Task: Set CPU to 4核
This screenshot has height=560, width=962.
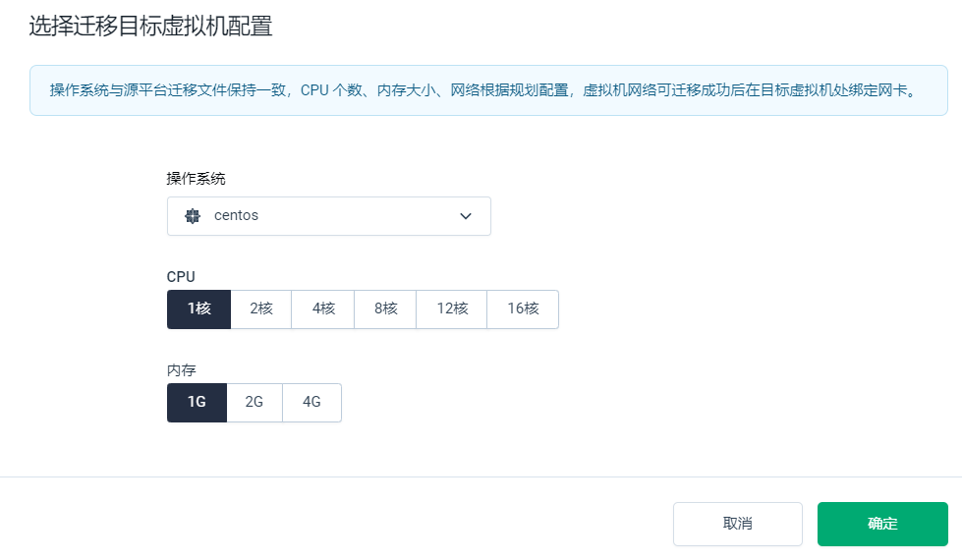Action: tap(323, 308)
